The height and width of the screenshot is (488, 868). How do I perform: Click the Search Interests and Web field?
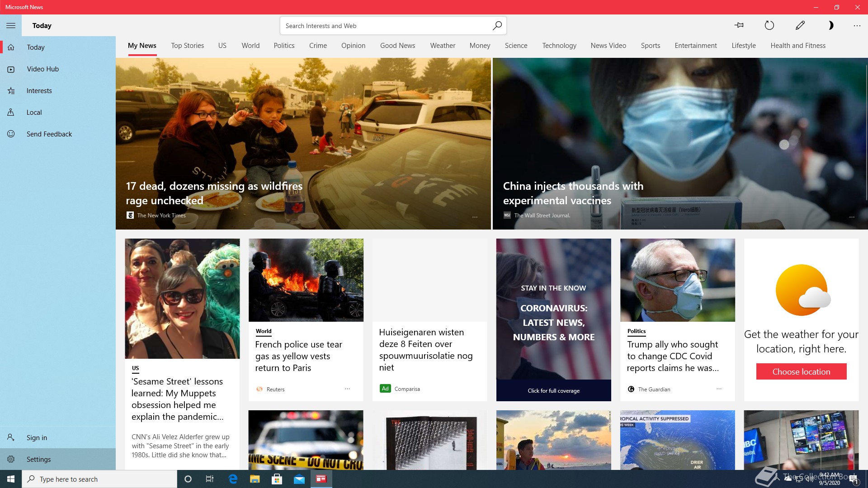(384, 26)
